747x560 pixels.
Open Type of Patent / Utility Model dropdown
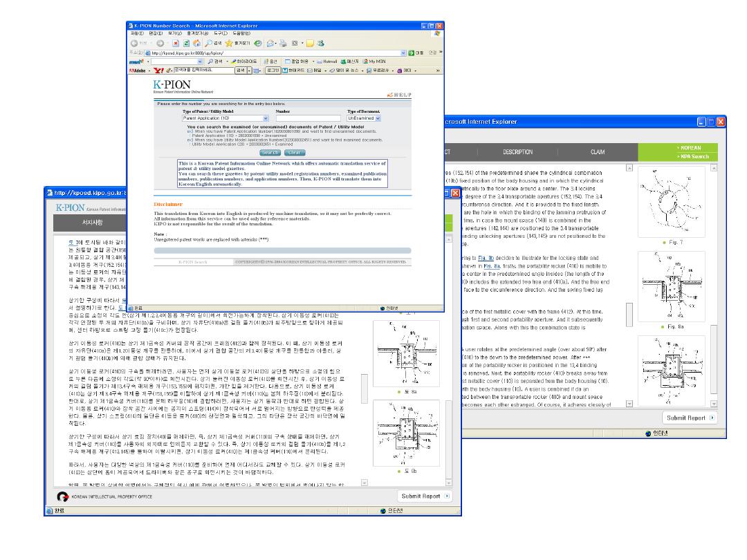266,118
